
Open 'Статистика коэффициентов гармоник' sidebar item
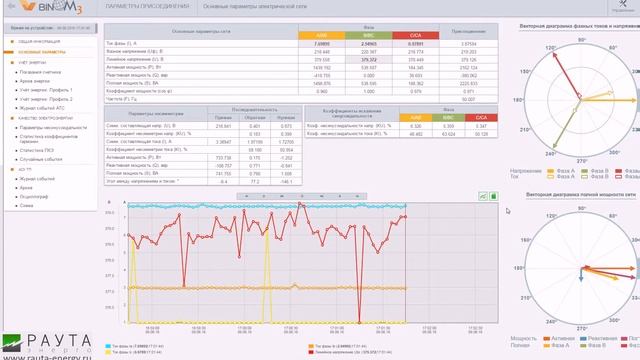49,139
